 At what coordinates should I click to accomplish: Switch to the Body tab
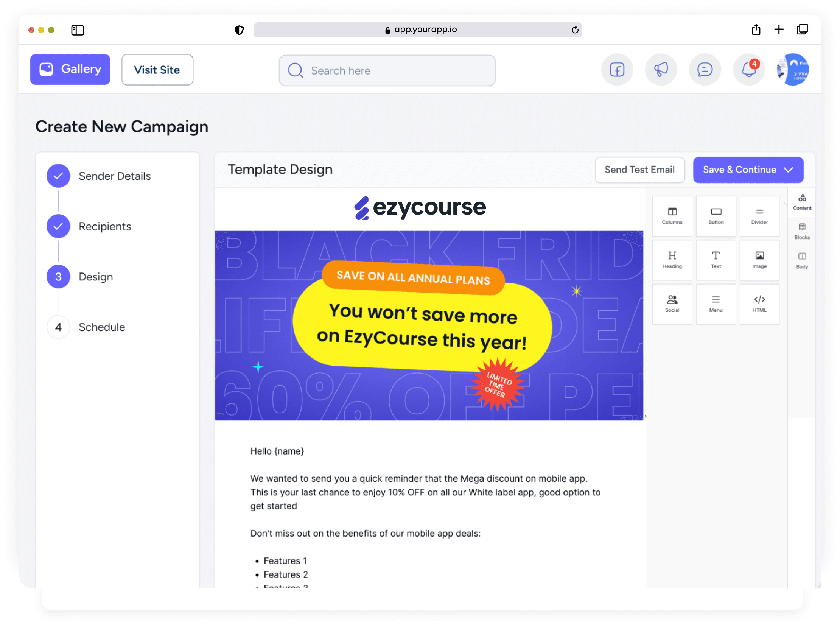(x=802, y=261)
